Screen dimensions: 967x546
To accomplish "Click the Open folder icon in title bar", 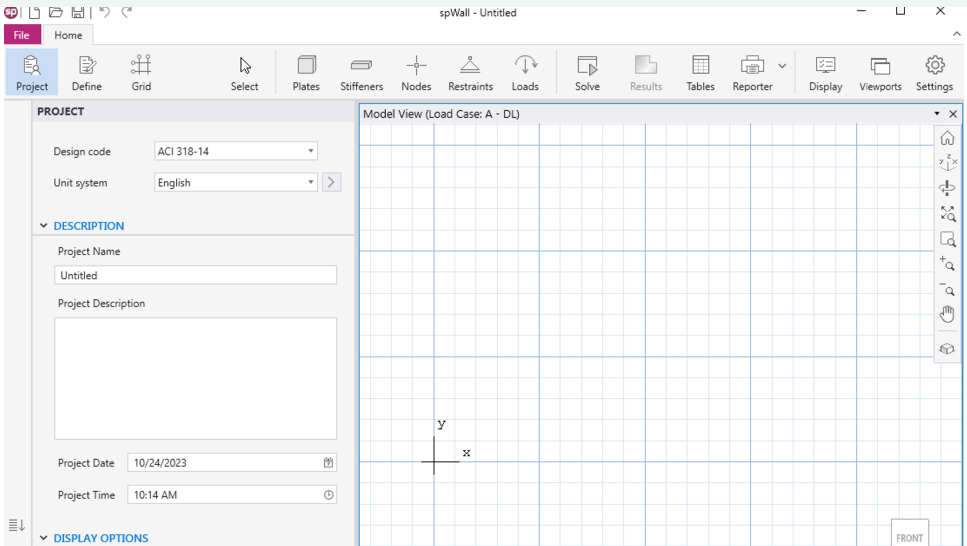I will point(56,12).
